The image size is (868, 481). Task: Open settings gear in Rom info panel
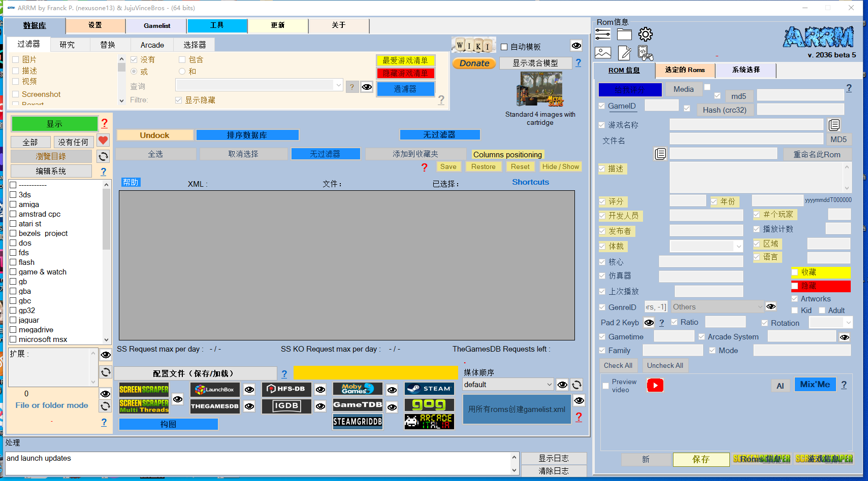point(645,35)
